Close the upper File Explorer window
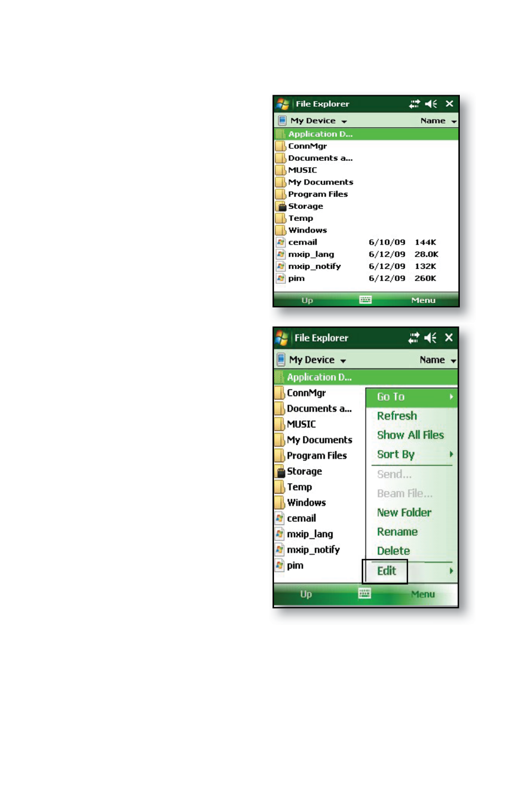Image resolution: width=526 pixels, height=812 pixels. point(449,104)
